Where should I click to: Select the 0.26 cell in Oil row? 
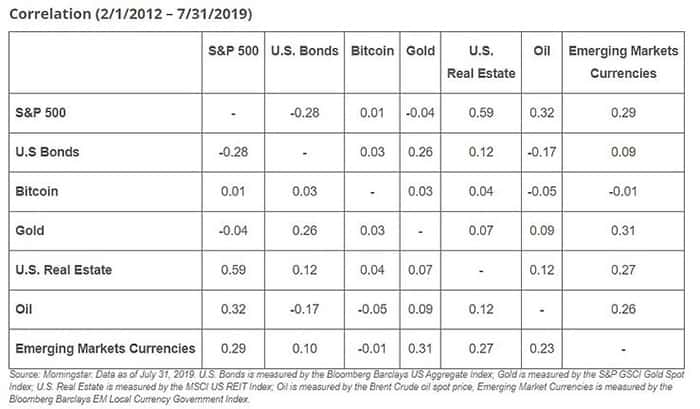tap(623, 309)
